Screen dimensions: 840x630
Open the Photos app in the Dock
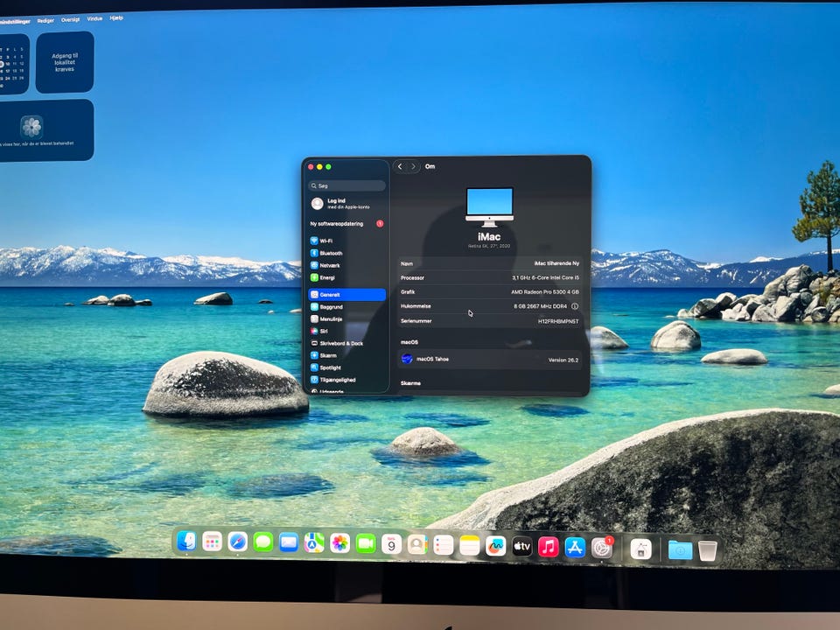(340, 543)
